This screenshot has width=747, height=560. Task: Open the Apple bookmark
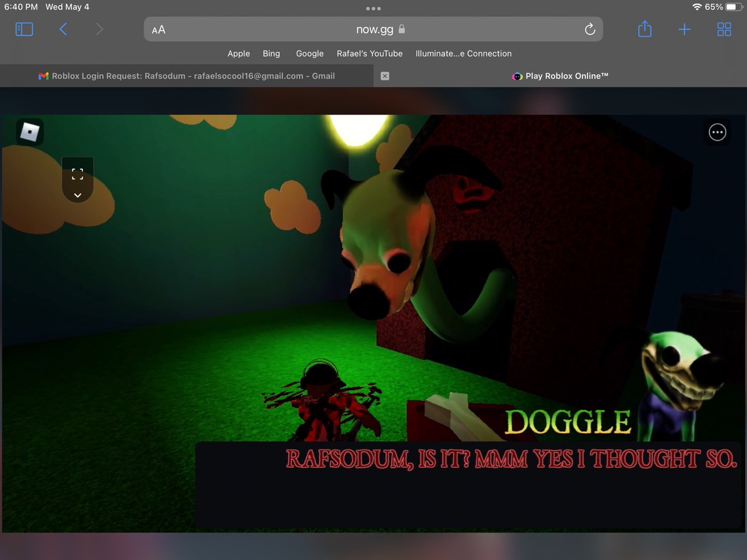pyautogui.click(x=238, y=54)
